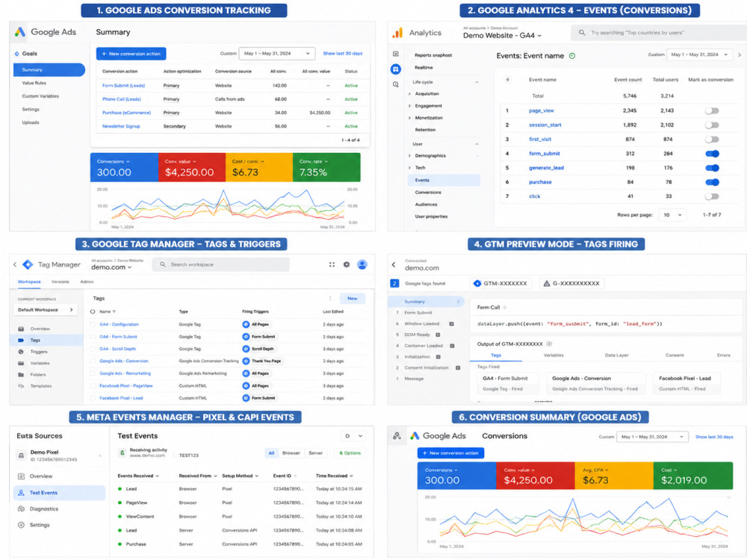Open Form Submit (Leads) conversion action link
The image size is (747, 560).
pyautogui.click(x=123, y=86)
